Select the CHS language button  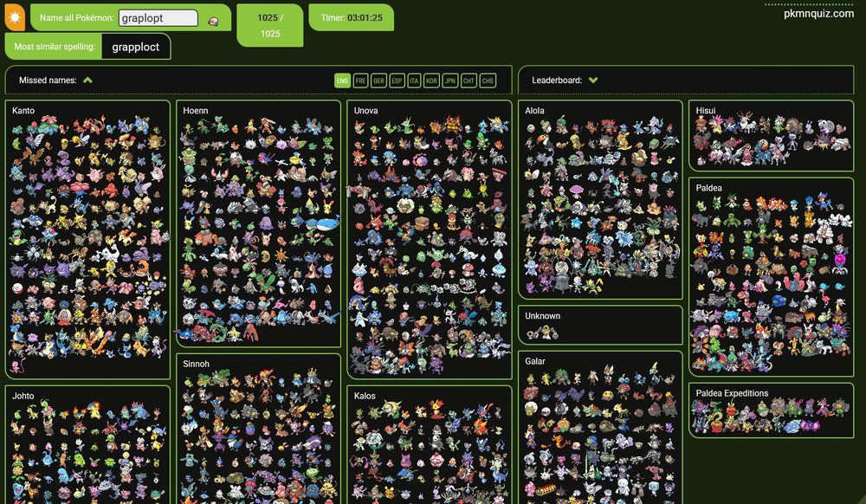pyautogui.click(x=488, y=81)
